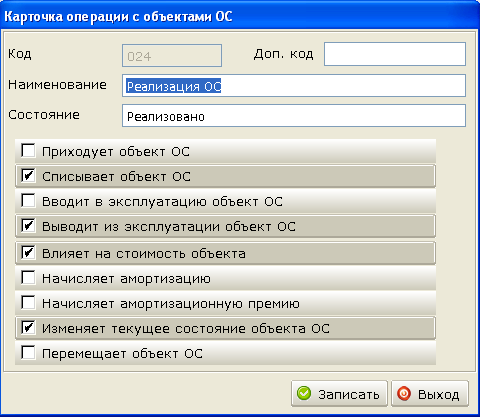Uncheck the Списывает объект ОС option
This screenshot has width=480, height=417.
tap(28, 175)
